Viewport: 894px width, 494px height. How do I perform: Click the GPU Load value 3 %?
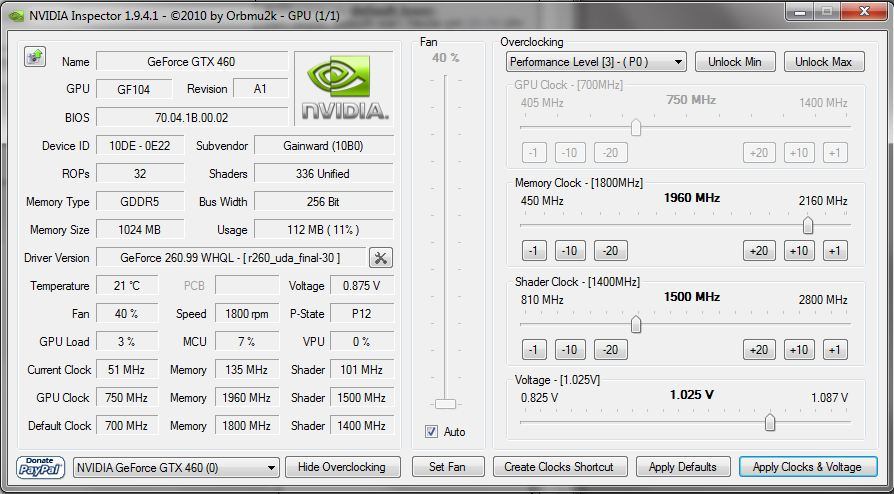coord(127,342)
